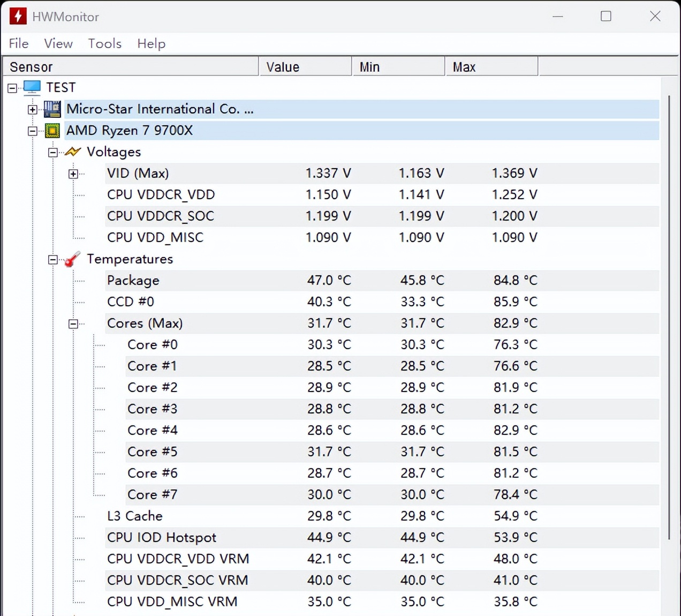The height and width of the screenshot is (616, 681).
Task: Click the Package max value 84.8 °C
Action: click(x=515, y=281)
